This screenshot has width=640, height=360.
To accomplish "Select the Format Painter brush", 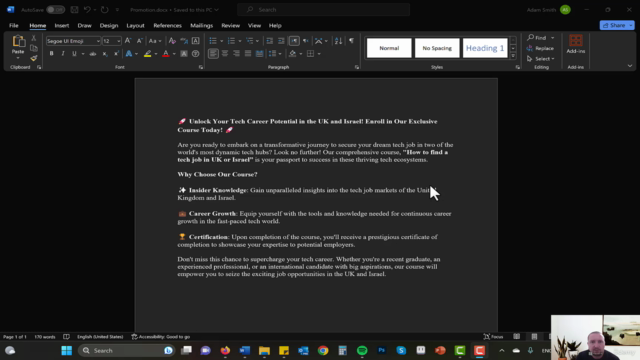I will click(x=34, y=58).
